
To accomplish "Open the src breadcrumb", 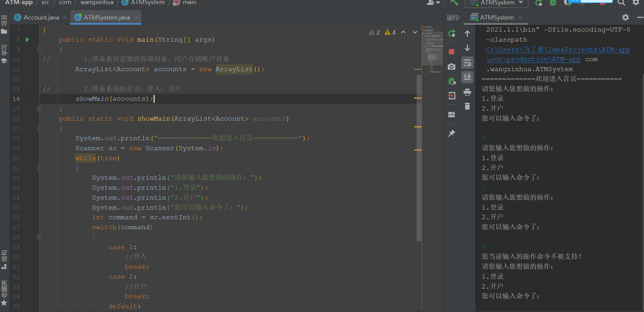I will pyautogui.click(x=45, y=2).
